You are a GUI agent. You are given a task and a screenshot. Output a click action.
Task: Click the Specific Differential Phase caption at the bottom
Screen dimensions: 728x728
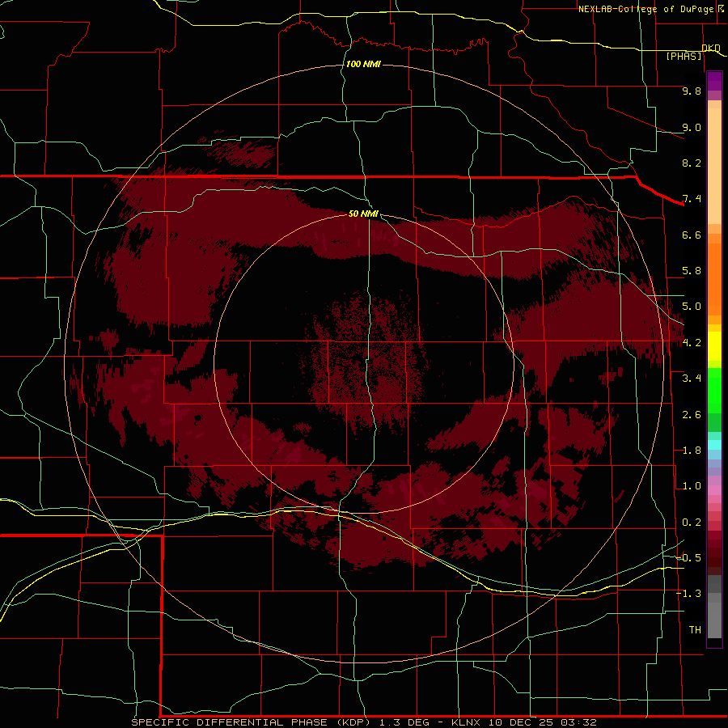point(363,722)
